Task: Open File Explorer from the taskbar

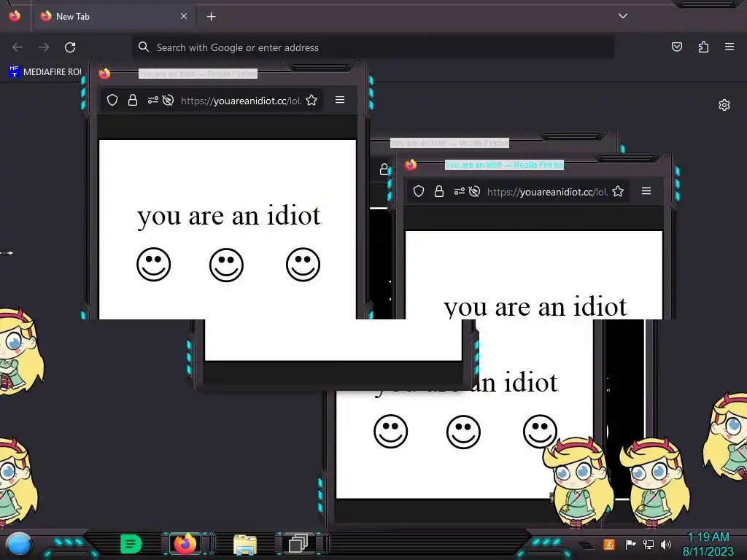Action: click(245, 544)
